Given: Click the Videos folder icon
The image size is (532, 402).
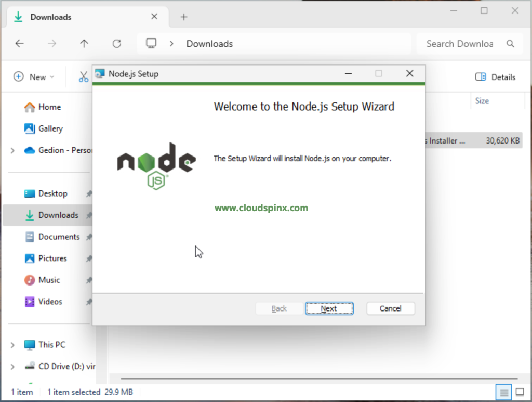Looking at the screenshot, I should [29, 302].
